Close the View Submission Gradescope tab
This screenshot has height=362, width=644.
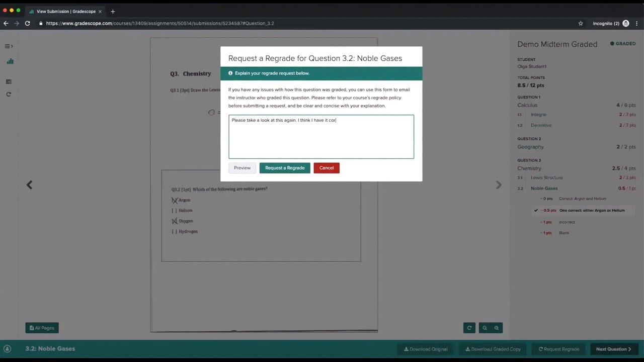[x=100, y=11]
